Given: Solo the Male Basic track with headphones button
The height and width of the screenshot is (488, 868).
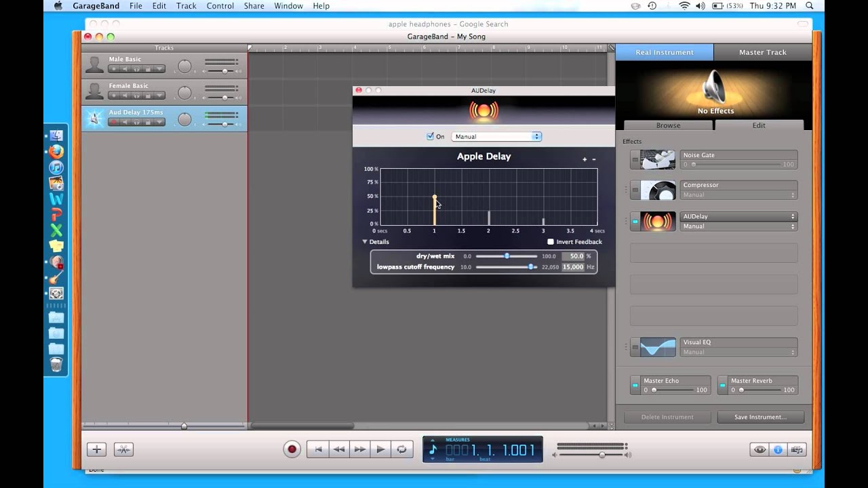Looking at the screenshot, I should 137,69.
